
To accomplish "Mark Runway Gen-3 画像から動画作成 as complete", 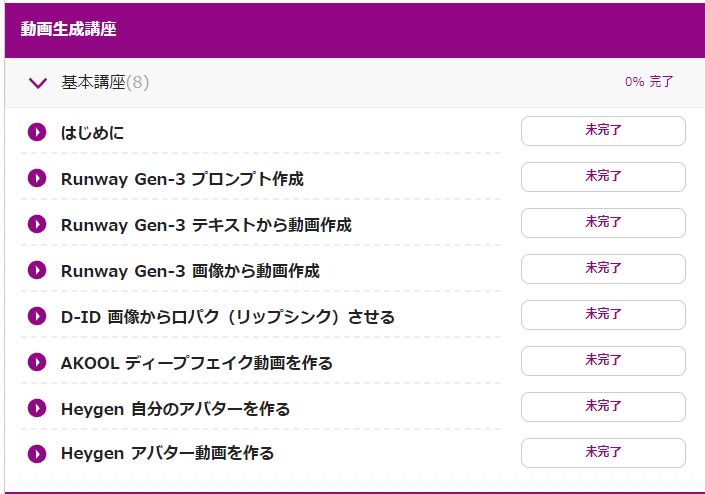I will coord(603,269).
